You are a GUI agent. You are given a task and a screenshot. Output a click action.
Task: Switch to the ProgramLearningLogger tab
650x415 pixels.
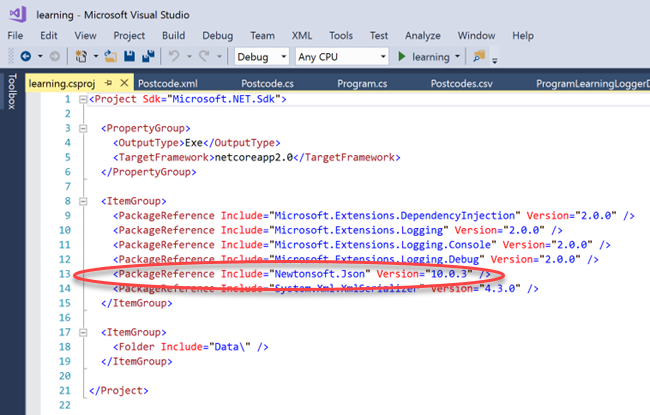pos(592,84)
